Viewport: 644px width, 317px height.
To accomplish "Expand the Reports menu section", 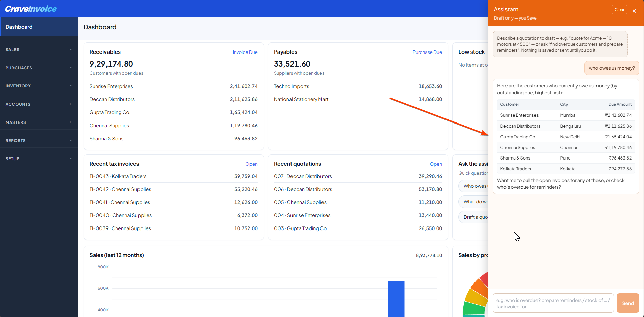I will pyautogui.click(x=39, y=140).
